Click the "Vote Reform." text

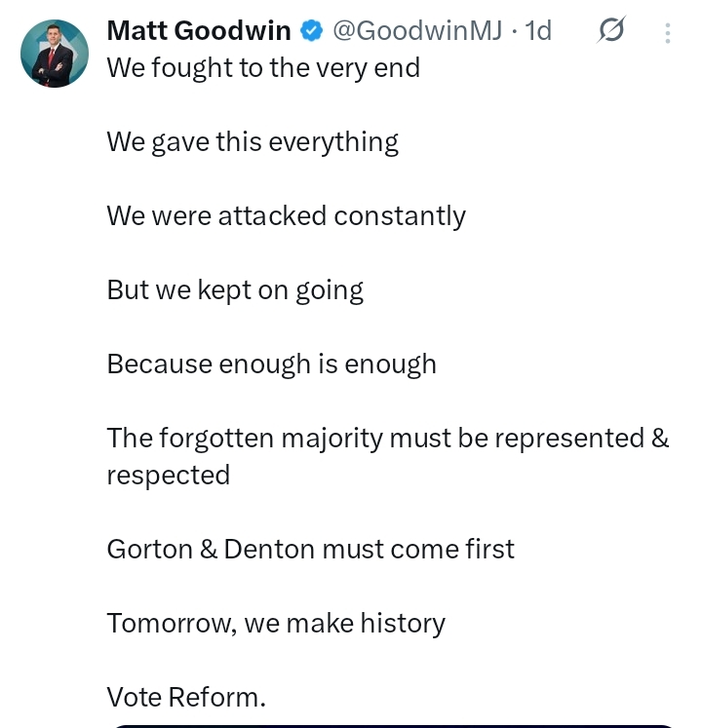point(186,697)
